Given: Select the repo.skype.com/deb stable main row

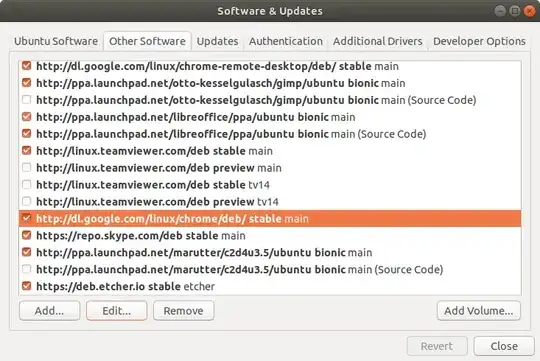Looking at the screenshot, I should click(x=270, y=235).
